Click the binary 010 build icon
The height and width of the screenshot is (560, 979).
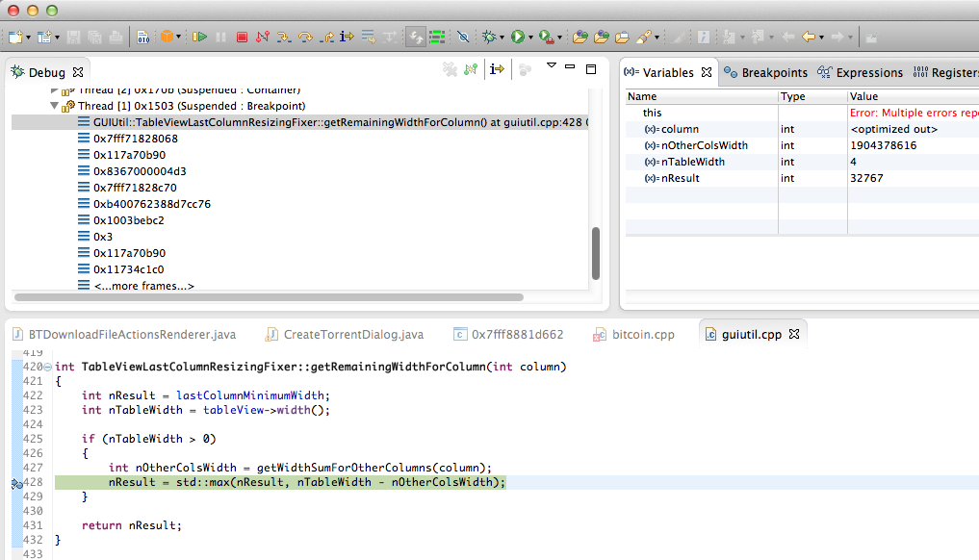pyautogui.click(x=143, y=38)
